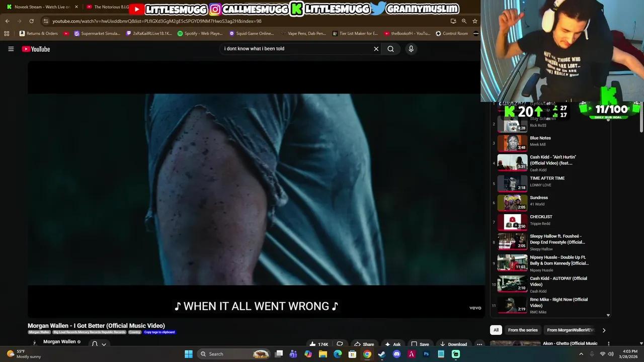
Task: Go back with browser back arrow
Action: point(7,21)
